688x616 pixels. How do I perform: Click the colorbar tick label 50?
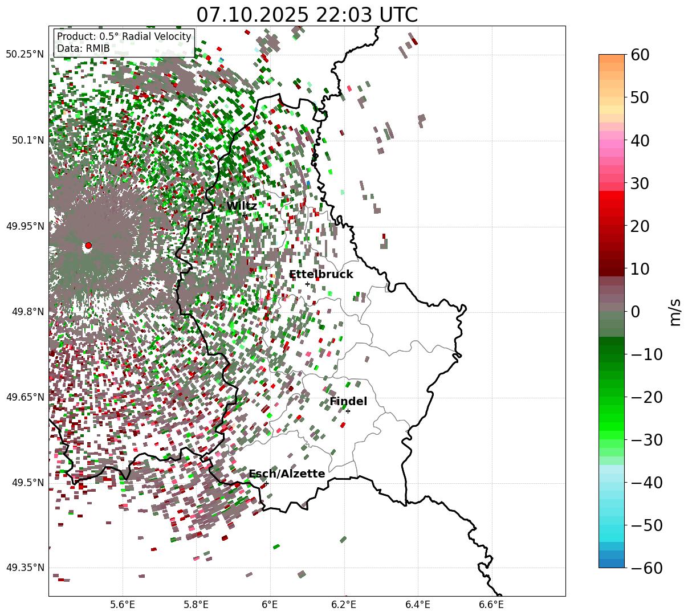pyautogui.click(x=641, y=97)
